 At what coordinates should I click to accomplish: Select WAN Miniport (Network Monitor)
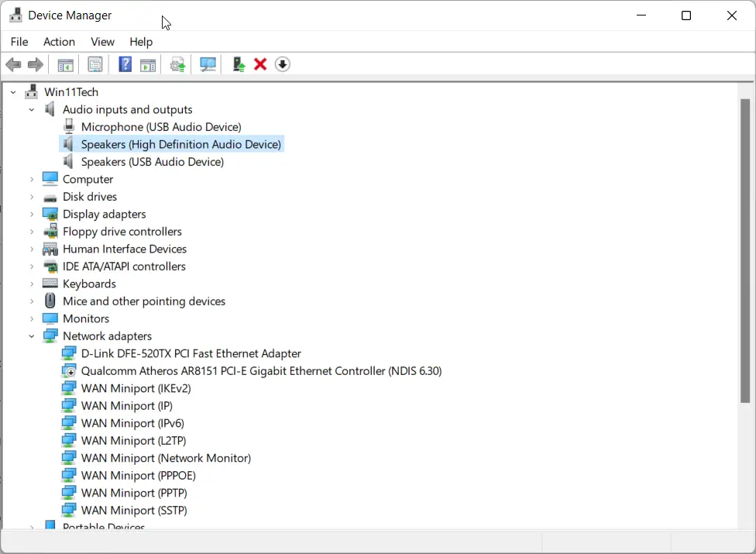[x=166, y=458]
